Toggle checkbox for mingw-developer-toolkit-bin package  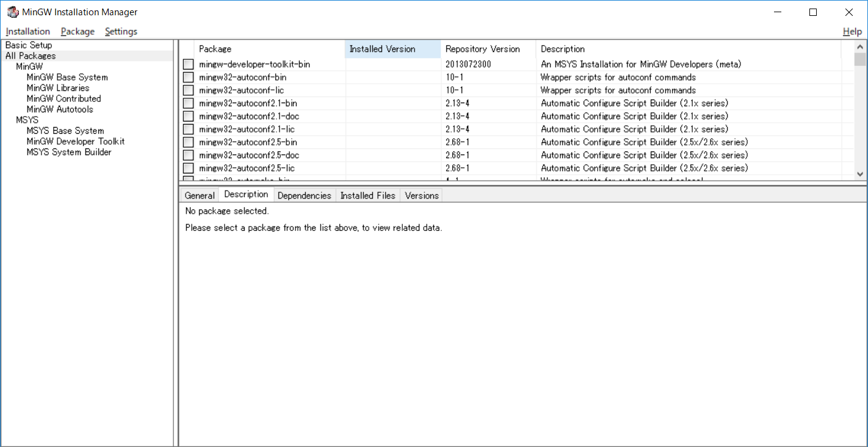click(188, 64)
